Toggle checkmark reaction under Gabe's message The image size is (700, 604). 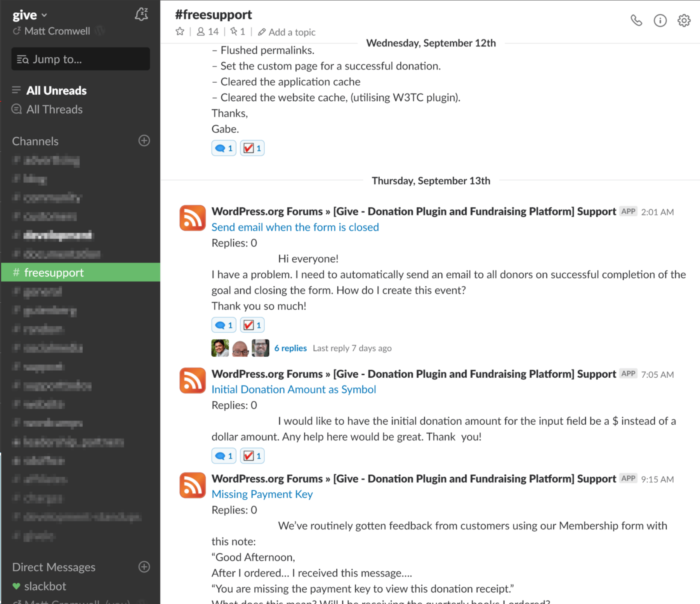[x=252, y=148]
